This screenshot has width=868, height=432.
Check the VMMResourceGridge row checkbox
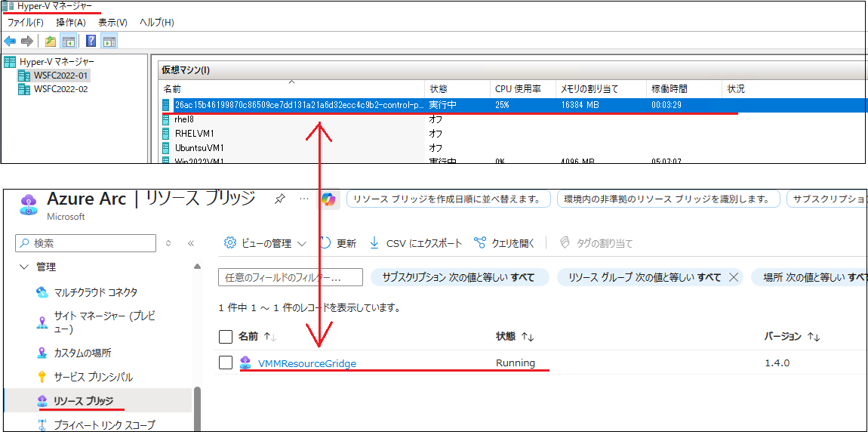point(225,363)
